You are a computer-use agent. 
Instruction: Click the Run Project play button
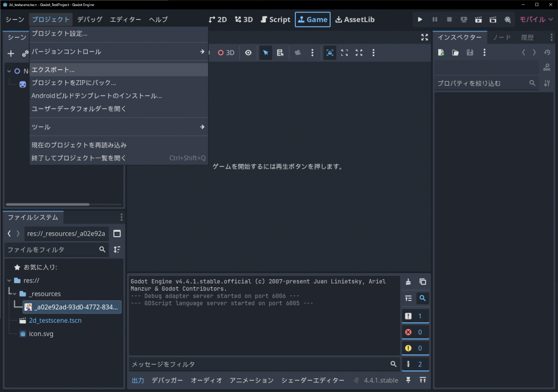coord(420,20)
